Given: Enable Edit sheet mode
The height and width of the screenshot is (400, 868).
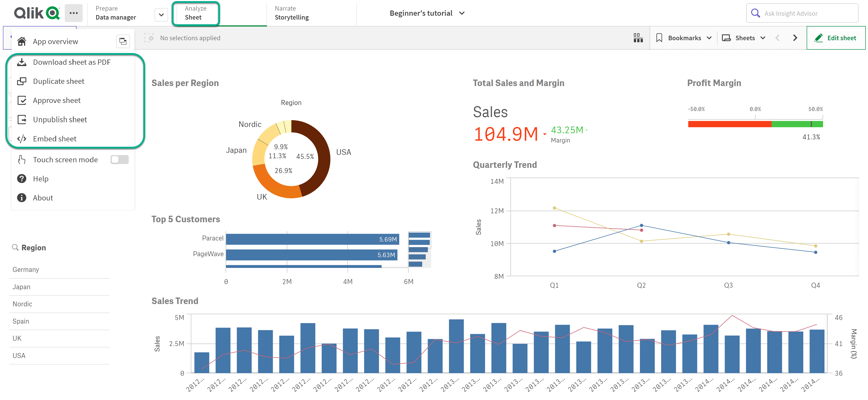Looking at the screenshot, I should coord(836,37).
